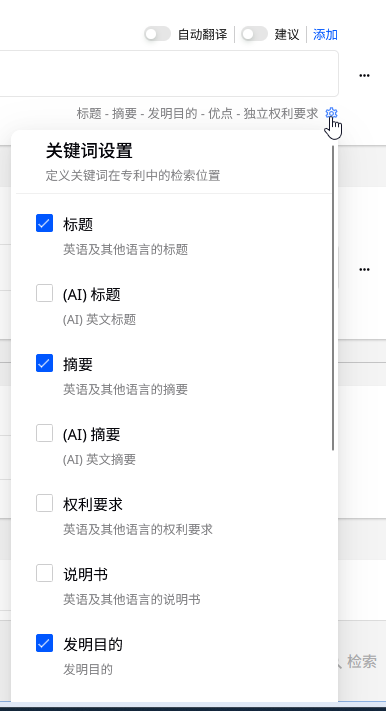Click the 添加 link
386x711 pixels.
325,34
